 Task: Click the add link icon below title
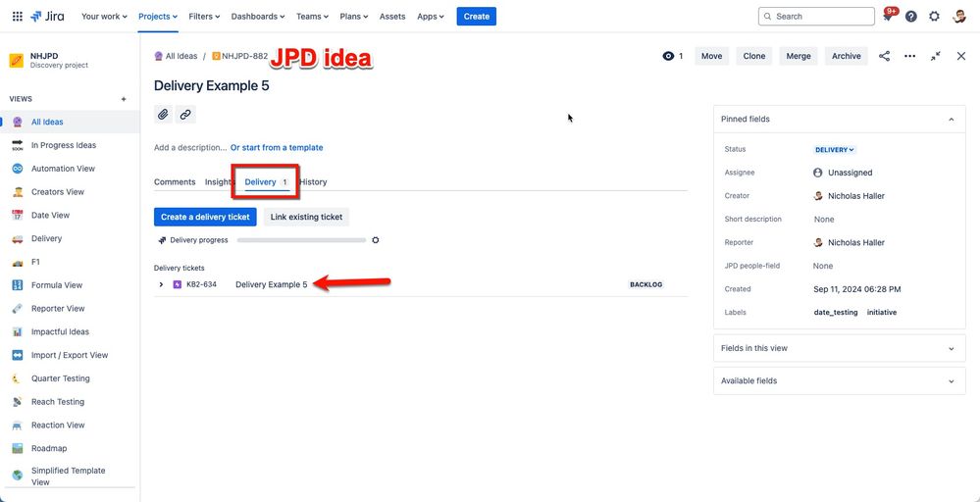click(185, 115)
